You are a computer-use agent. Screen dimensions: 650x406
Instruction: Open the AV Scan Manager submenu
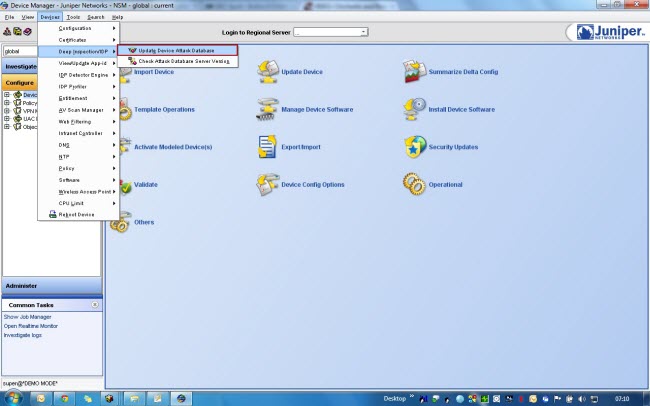(79, 110)
